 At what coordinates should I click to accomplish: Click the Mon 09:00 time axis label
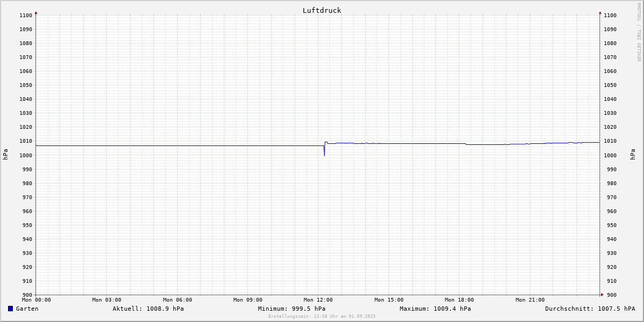[248, 300]
